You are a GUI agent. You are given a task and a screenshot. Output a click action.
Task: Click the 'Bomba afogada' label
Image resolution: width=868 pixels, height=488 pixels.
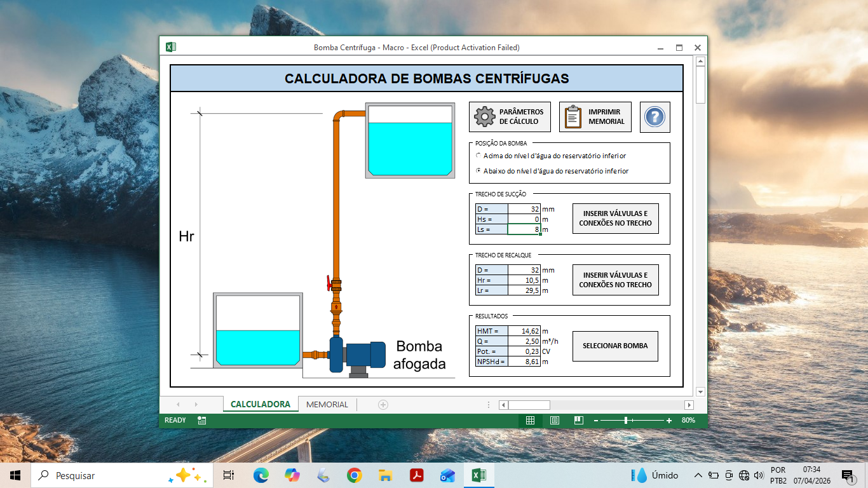pos(419,355)
